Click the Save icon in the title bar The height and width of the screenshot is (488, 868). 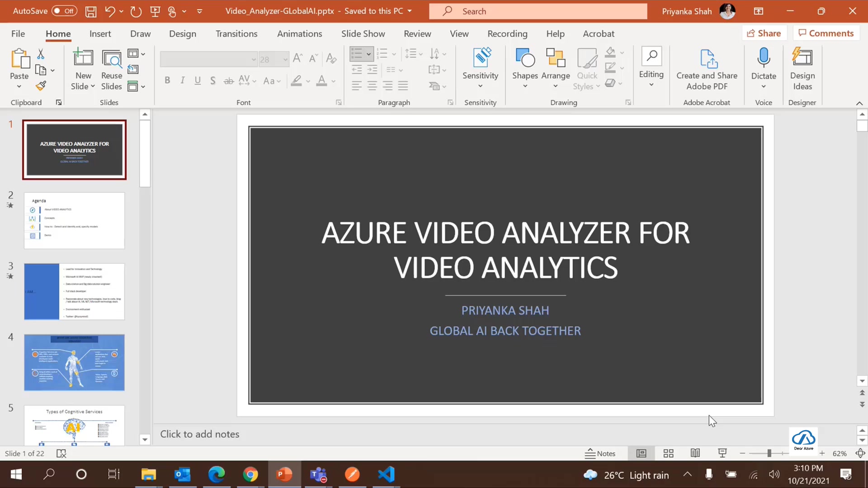[91, 11]
